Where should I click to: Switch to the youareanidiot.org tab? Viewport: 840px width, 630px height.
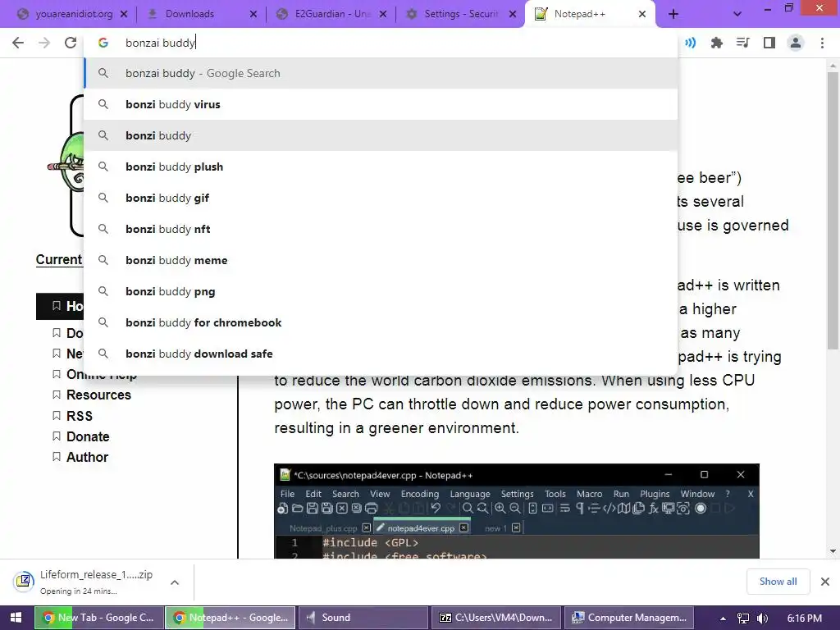pyautogui.click(x=72, y=15)
